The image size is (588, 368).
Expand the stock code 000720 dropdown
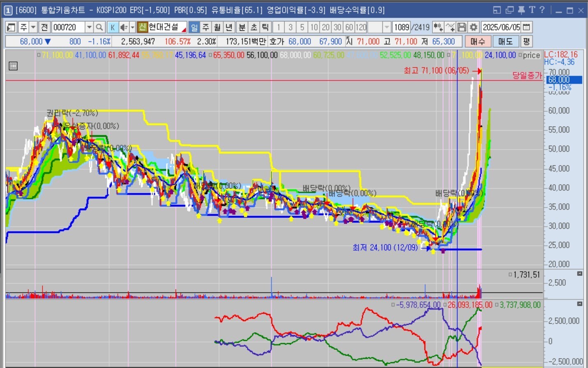click(x=89, y=27)
